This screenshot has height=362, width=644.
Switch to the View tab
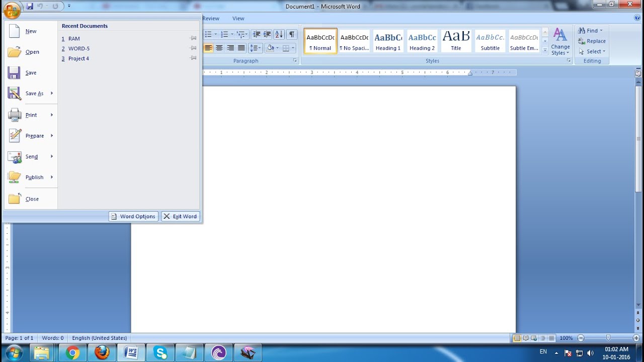238,18
